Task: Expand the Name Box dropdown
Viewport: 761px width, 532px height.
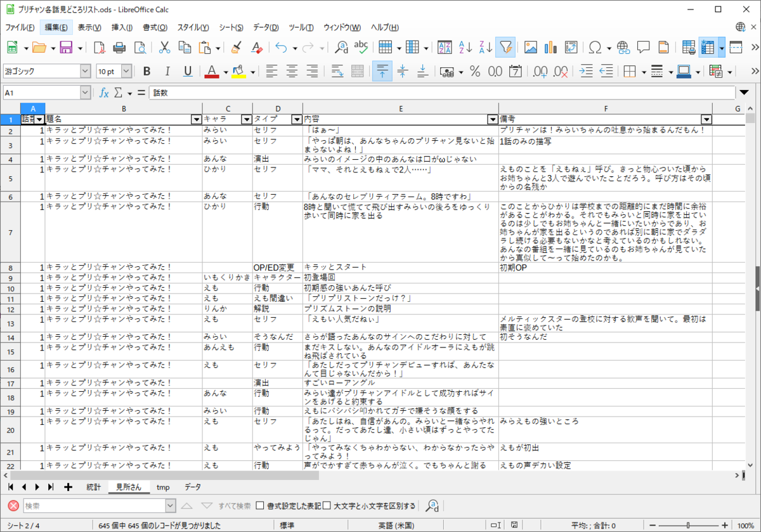Action: click(x=86, y=93)
